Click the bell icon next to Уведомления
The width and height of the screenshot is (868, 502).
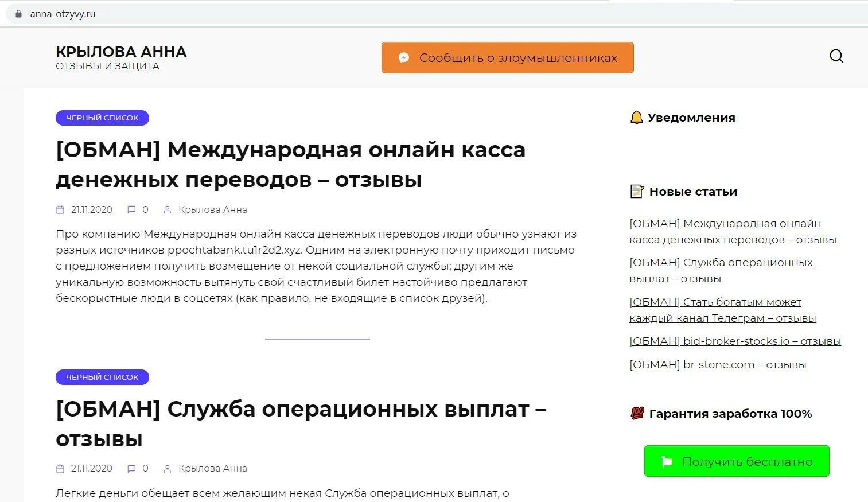[x=636, y=117]
